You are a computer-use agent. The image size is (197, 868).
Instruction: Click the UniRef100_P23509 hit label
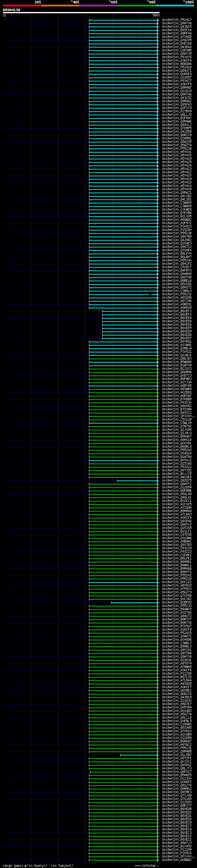[177, 111]
